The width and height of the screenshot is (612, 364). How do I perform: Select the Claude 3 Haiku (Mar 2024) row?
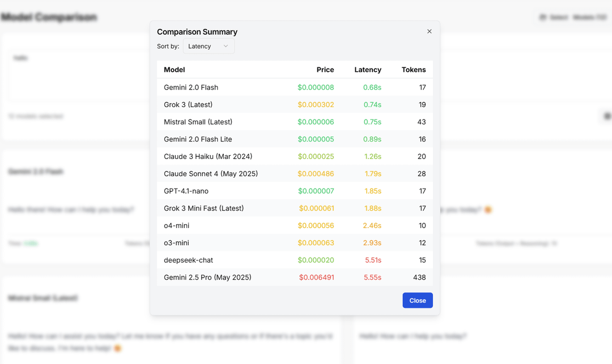[295, 156]
